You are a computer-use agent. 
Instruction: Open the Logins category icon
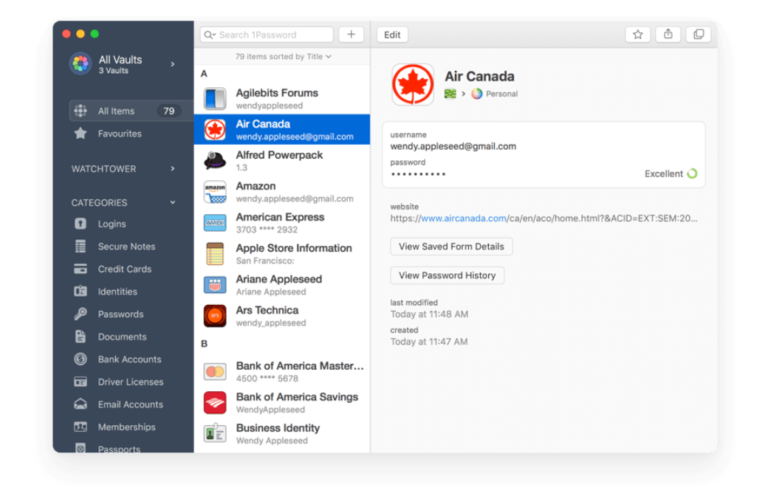(x=80, y=224)
